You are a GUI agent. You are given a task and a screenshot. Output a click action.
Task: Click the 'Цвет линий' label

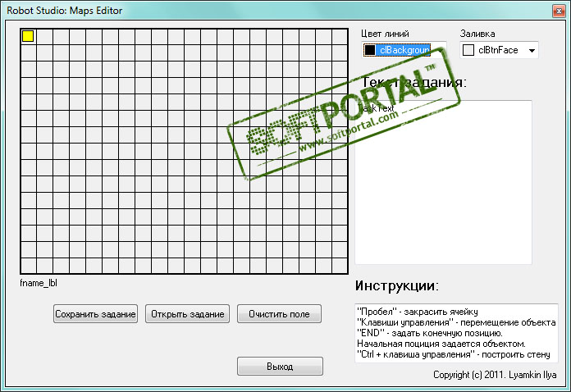point(385,34)
